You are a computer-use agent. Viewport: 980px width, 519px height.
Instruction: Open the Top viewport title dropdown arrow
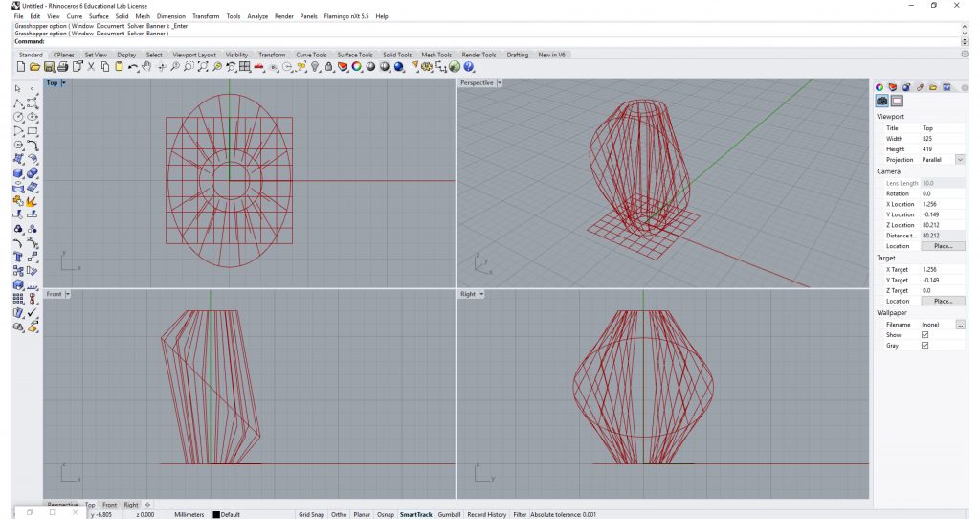click(63, 82)
